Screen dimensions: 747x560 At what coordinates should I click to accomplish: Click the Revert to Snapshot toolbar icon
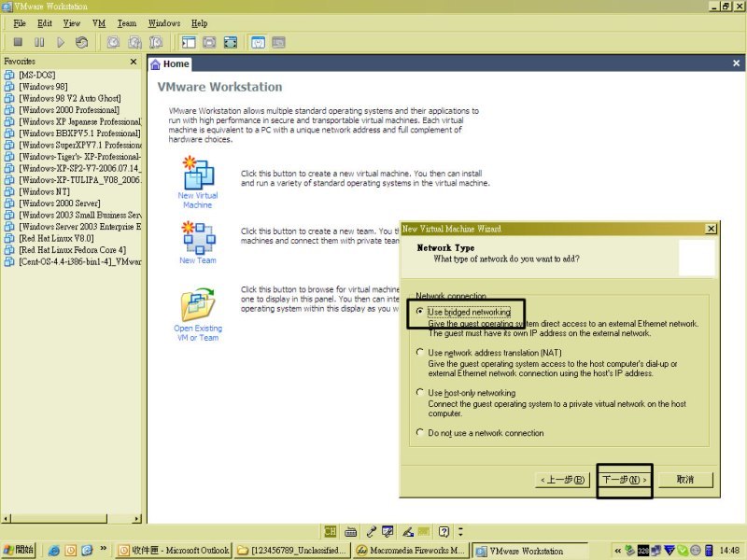point(134,42)
